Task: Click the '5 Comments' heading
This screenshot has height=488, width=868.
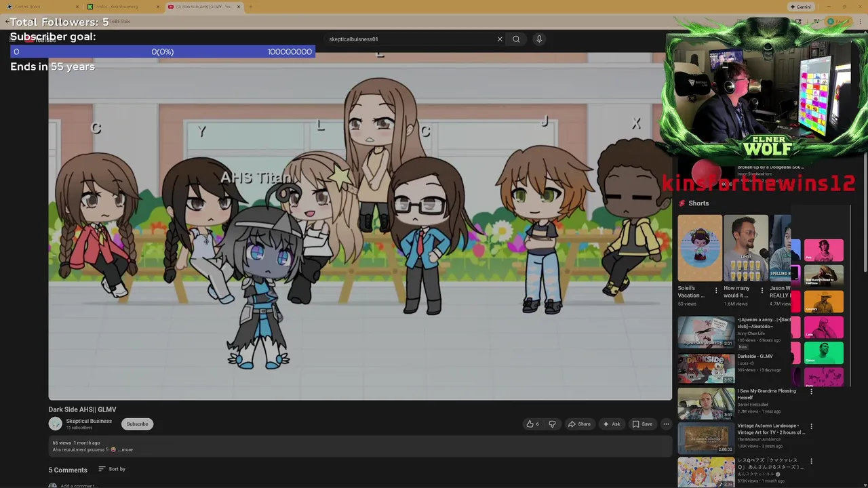Action: pyautogui.click(x=68, y=470)
